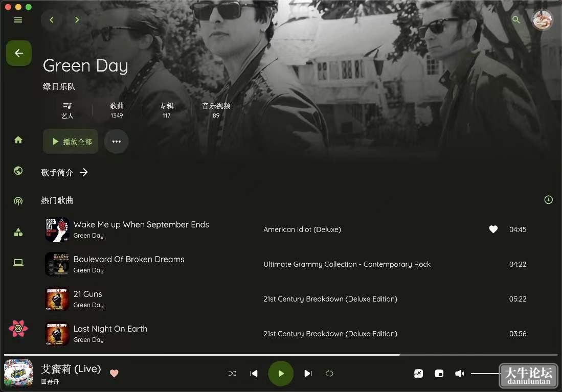This screenshot has height=392, width=562.
Task: Switch to the 音乐视频 89 tab
Action: (216, 110)
